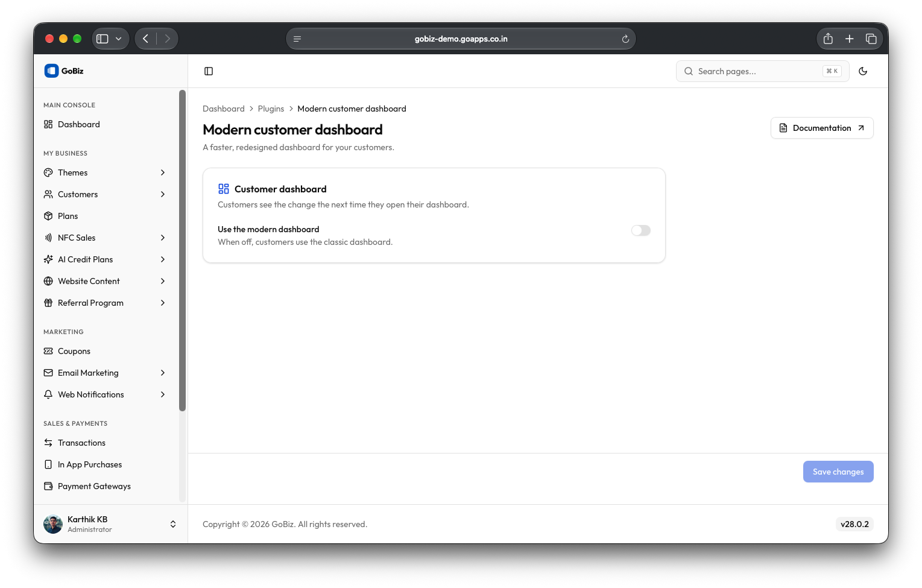Open the Plans menu item
The image size is (922, 588).
pyautogui.click(x=107, y=216)
